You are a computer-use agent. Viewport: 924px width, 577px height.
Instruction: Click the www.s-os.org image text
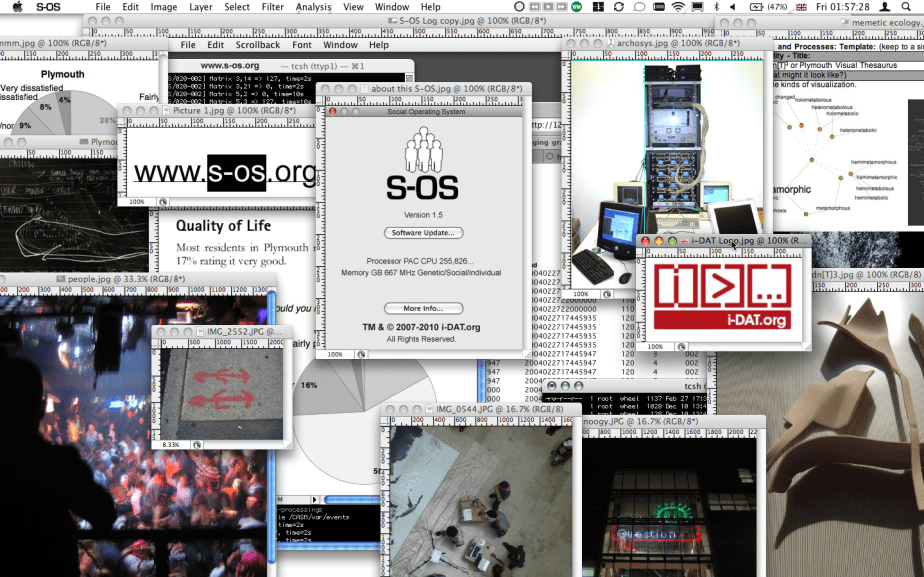[x=225, y=173]
